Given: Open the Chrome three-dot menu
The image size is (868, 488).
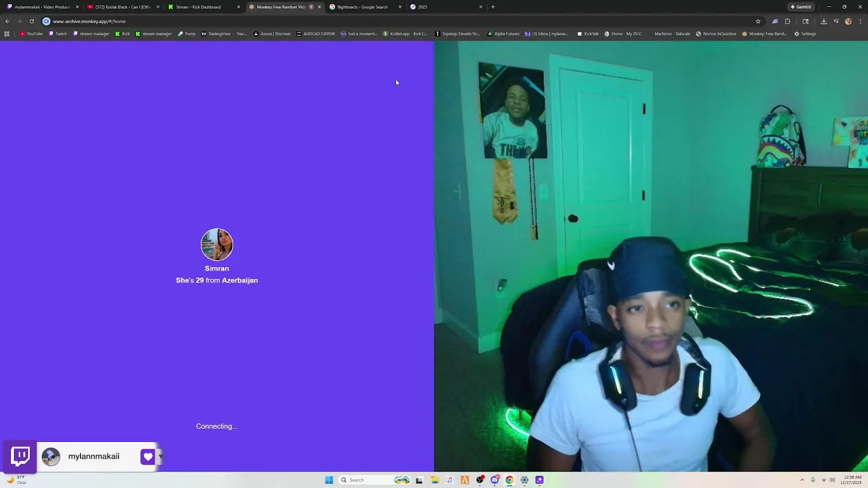Looking at the screenshot, I should click(861, 21).
